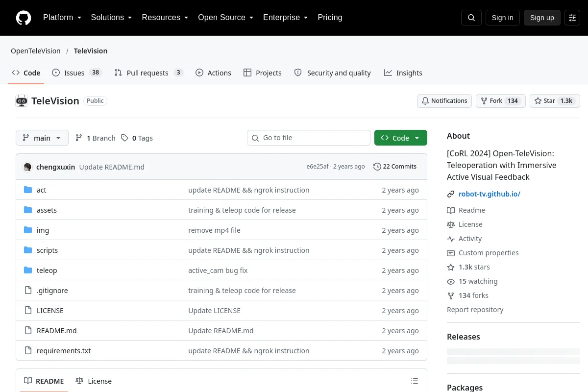This screenshot has width=588, height=392.
Task: Click the .gitignore file icon
Action: [x=28, y=291]
